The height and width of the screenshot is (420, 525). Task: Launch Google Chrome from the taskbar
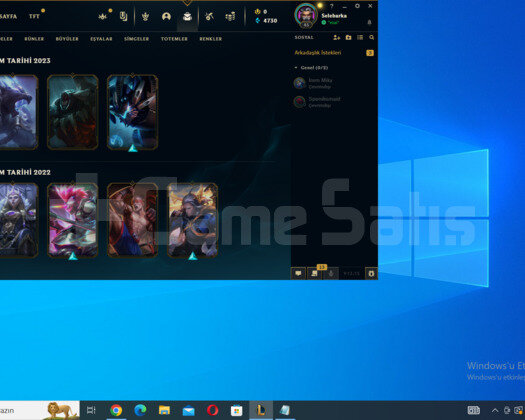click(x=116, y=410)
